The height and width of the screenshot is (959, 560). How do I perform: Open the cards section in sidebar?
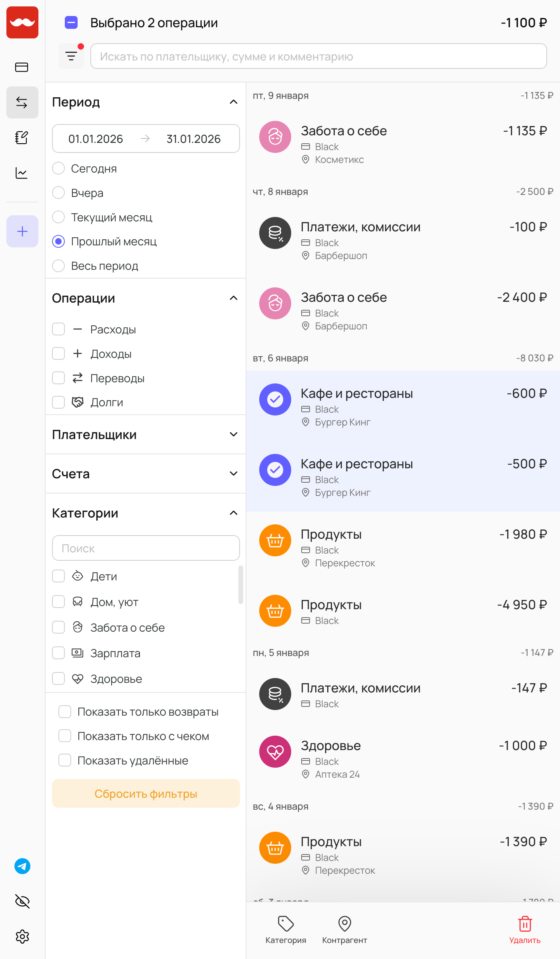point(22,67)
